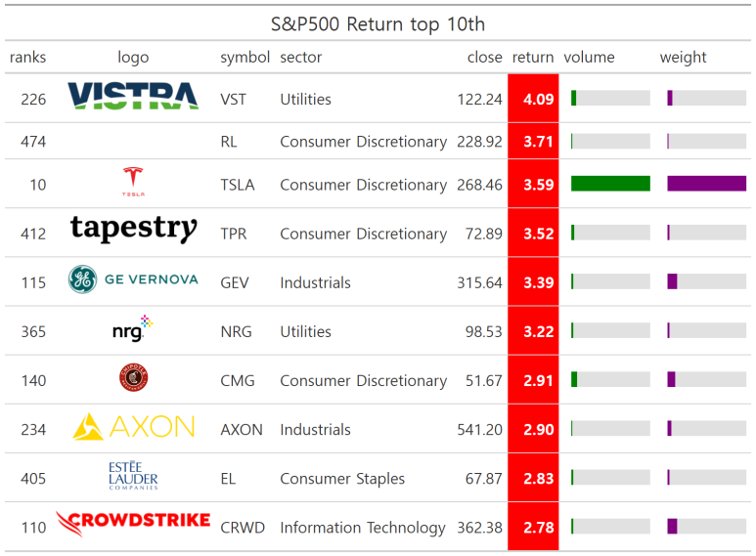Select the RL symbol cell

(x=229, y=142)
